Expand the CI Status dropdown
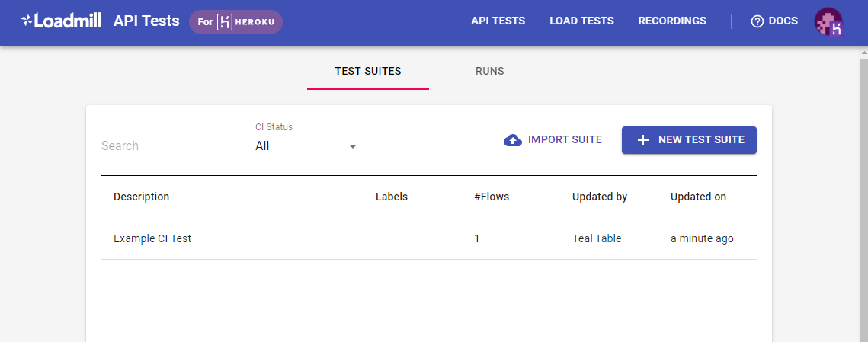 tap(309, 146)
